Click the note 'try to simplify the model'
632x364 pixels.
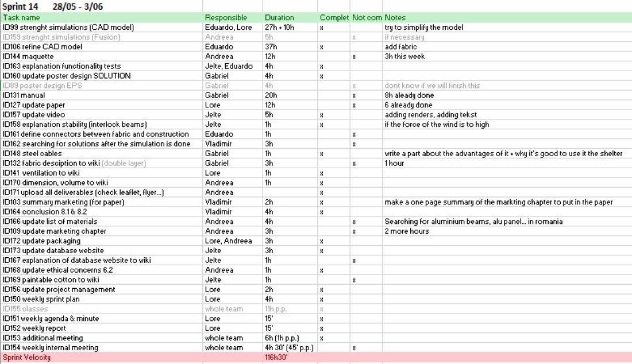(x=424, y=28)
